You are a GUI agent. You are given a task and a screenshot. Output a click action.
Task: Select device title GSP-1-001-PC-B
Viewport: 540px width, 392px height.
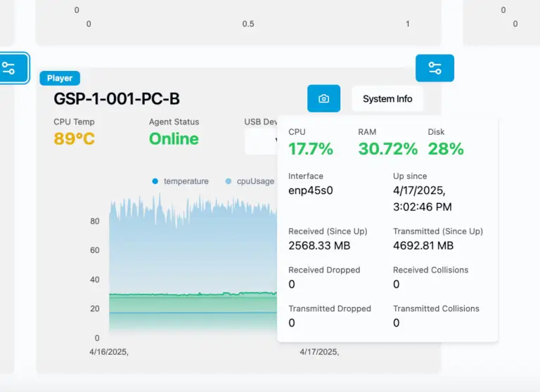click(x=117, y=99)
